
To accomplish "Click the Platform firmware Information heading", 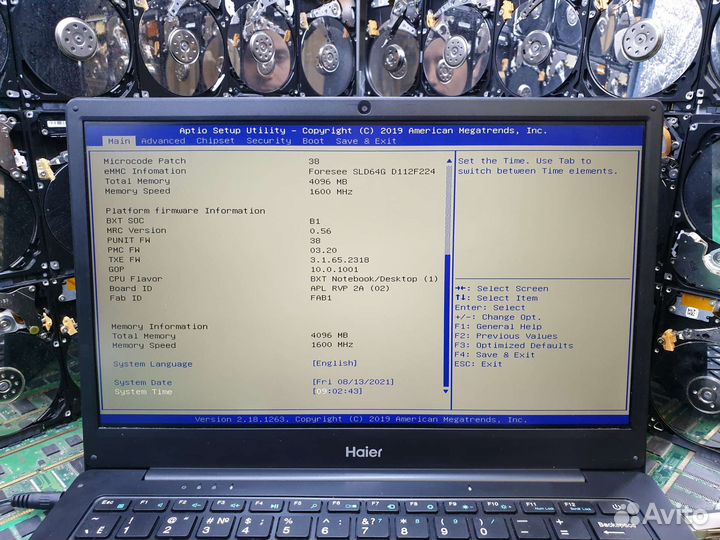I will pyautogui.click(x=185, y=211).
